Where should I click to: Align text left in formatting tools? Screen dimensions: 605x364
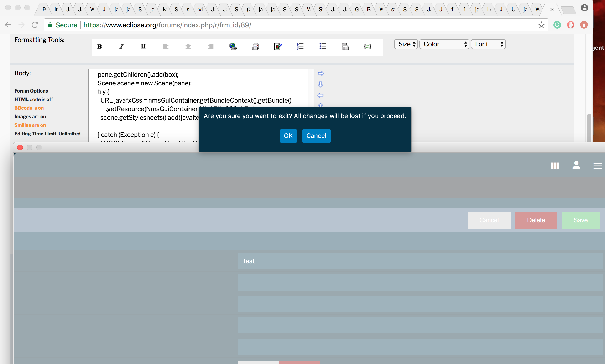[x=166, y=46]
